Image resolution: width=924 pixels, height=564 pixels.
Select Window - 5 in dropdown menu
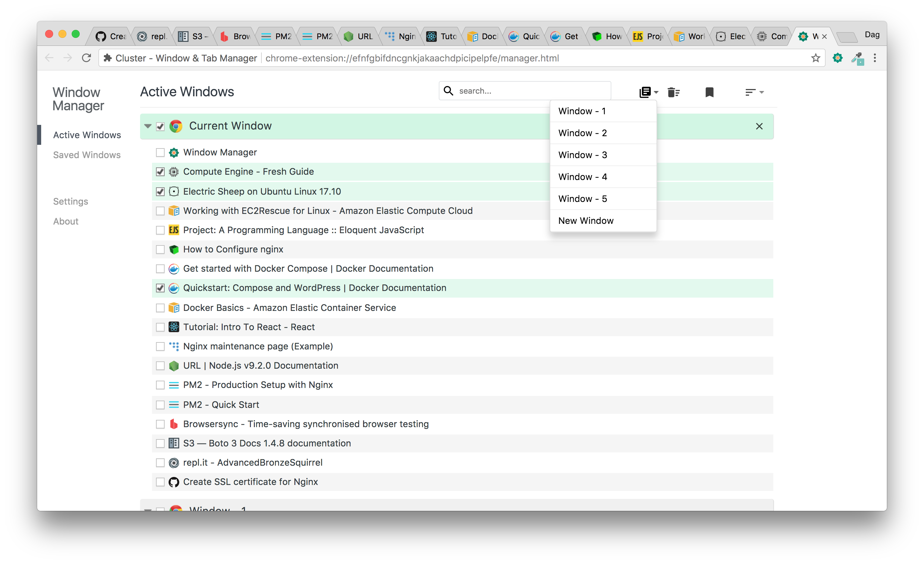point(603,199)
